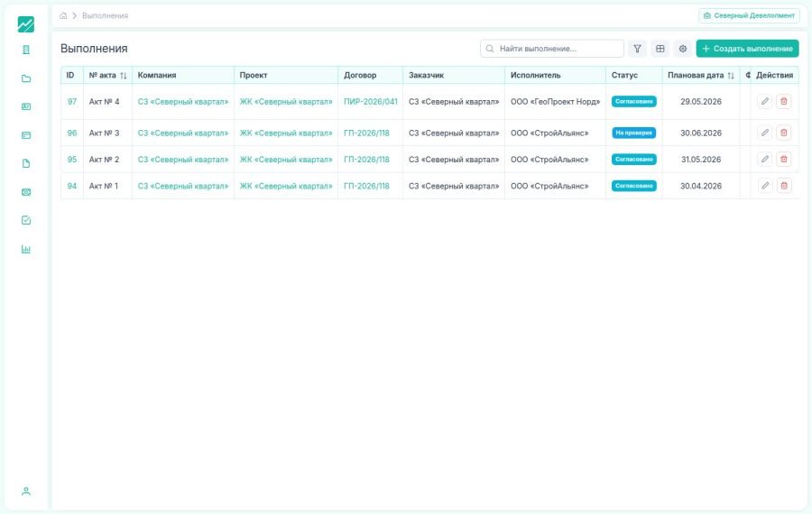This screenshot has width=812, height=514.
Task: Edit Акт № 3 with pencil icon
Action: point(765,133)
